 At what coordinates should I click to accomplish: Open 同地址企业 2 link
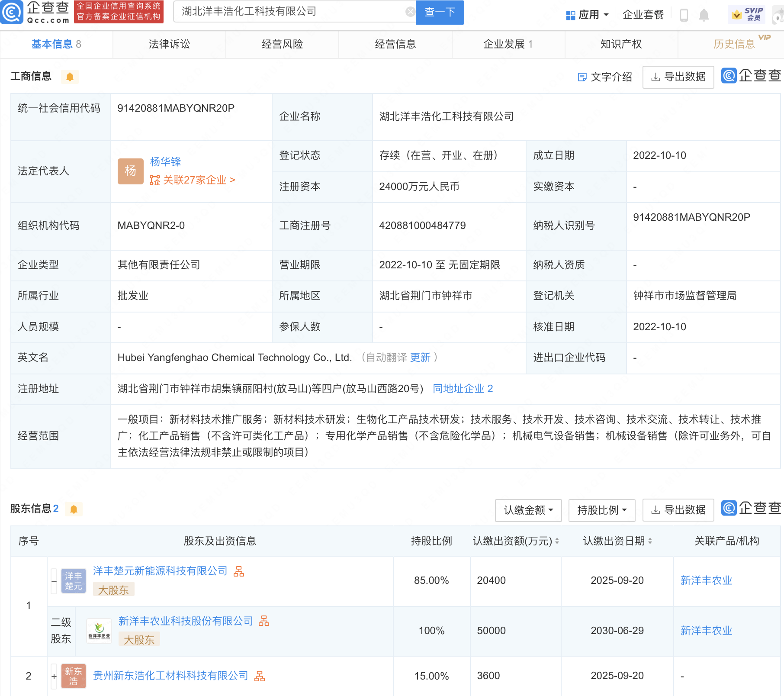(463, 389)
